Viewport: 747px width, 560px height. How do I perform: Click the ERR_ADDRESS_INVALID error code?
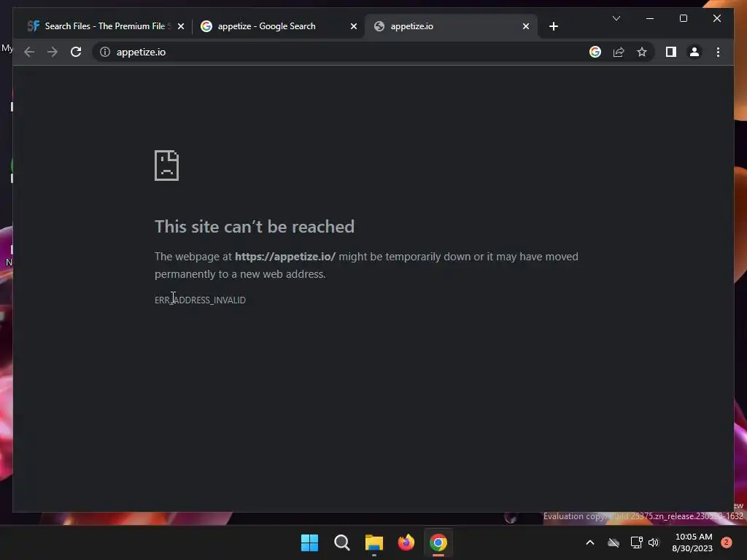point(200,300)
